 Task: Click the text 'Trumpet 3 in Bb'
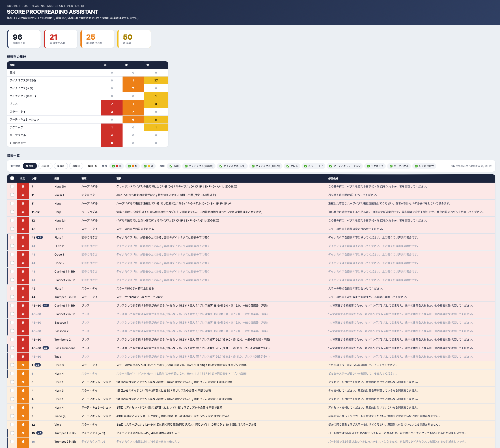click(65, 297)
